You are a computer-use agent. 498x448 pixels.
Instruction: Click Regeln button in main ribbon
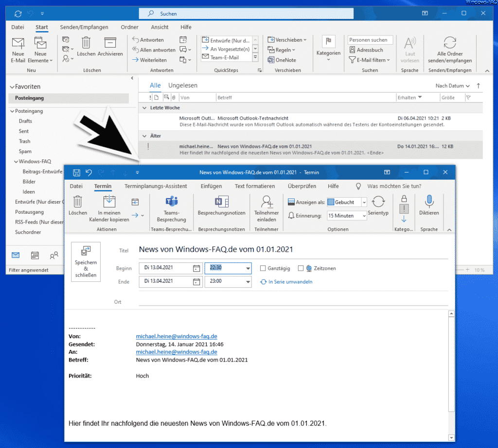(282, 50)
